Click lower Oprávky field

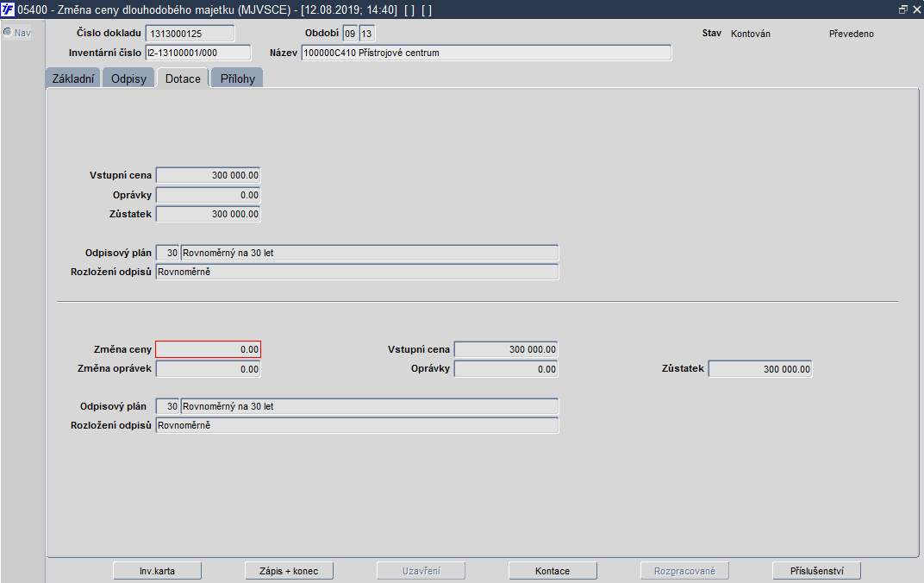[x=506, y=369]
